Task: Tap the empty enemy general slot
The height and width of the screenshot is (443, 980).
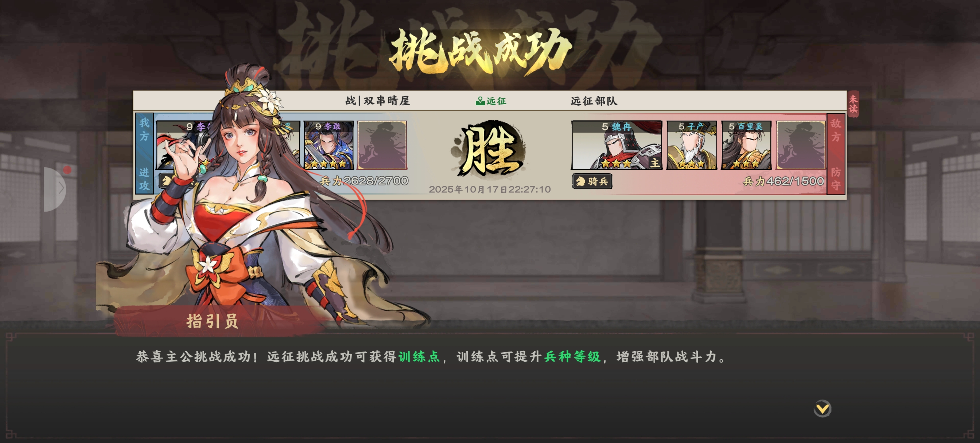Action: (x=801, y=145)
